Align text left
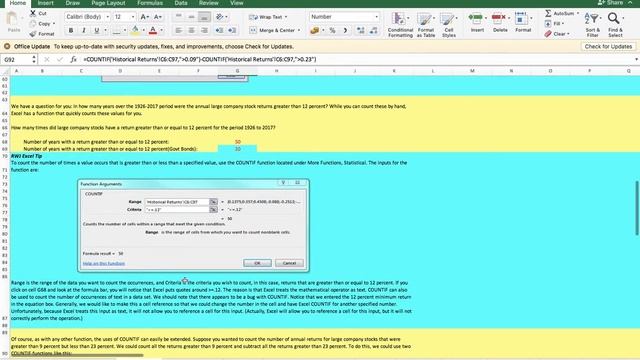The height and width of the screenshot is (360, 640). (178, 30)
